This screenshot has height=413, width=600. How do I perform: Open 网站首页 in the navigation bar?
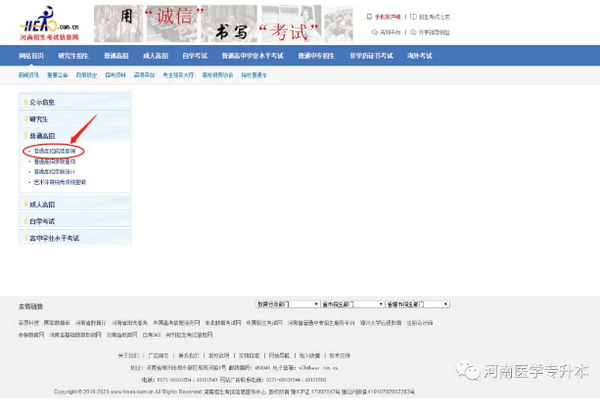(31, 55)
